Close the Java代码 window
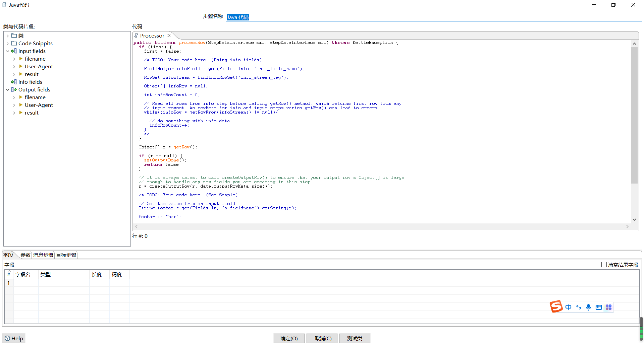644x345 pixels. coord(633,5)
